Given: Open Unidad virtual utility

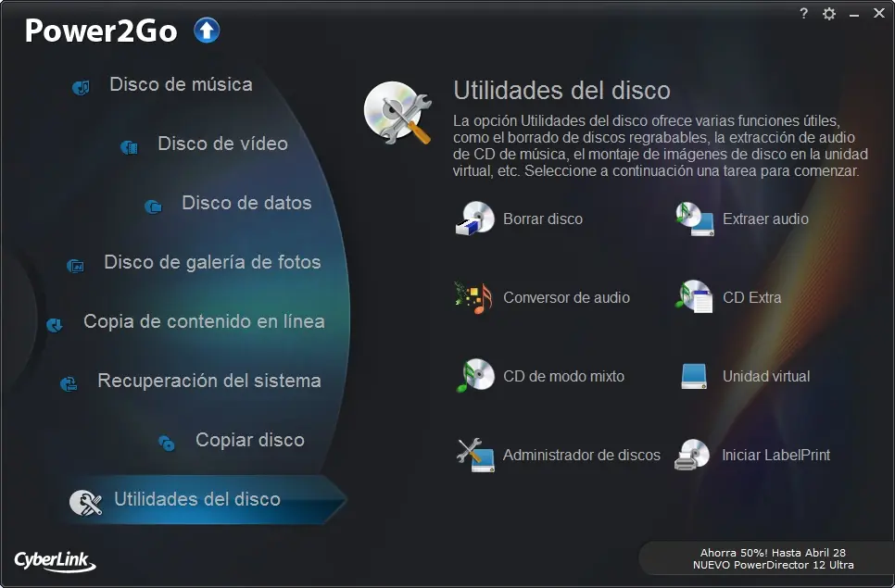Looking at the screenshot, I should coord(766,376).
